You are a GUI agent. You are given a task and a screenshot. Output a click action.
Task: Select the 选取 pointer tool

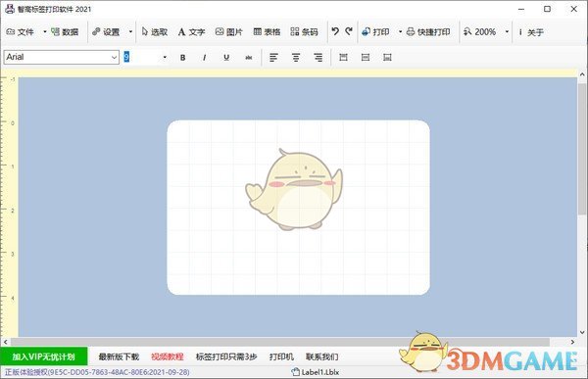155,32
